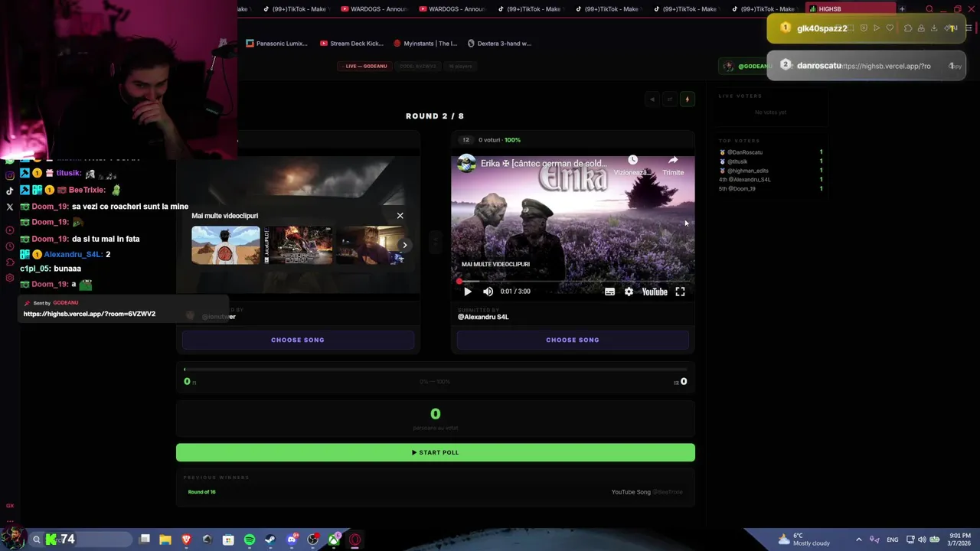The width and height of the screenshot is (980, 551).
Task: Click the vote balance progress bar
Action: pos(436,370)
